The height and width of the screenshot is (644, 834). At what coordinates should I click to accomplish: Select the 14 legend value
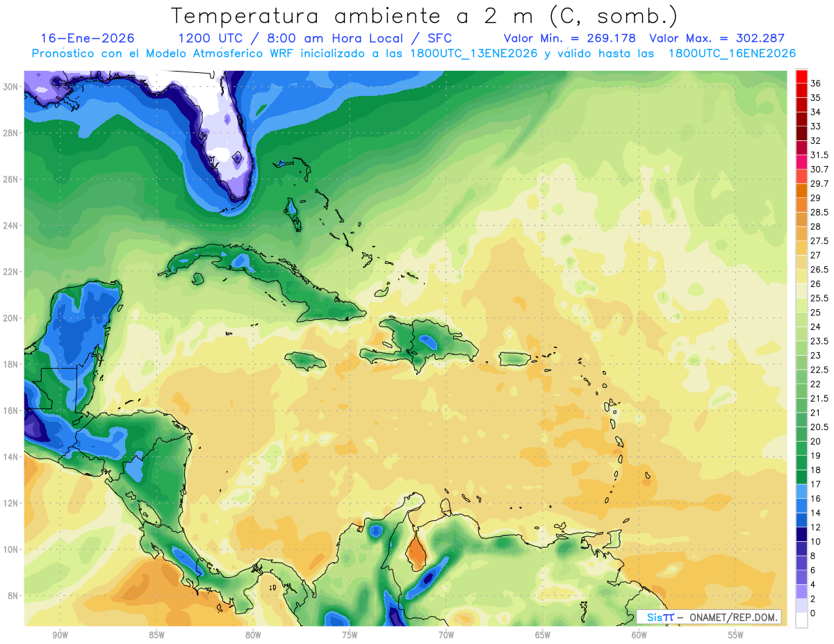(x=815, y=513)
